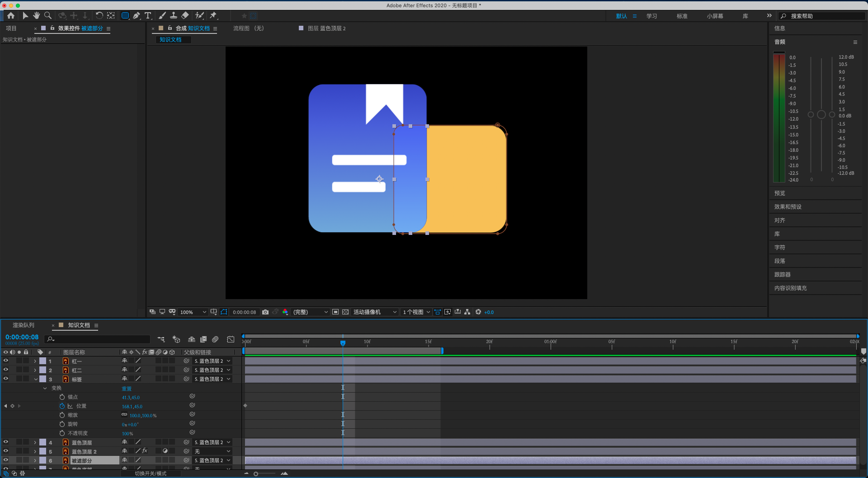Screen dimensions: 868x478
Task: Enable frame blending for timeline
Action: 203,339
